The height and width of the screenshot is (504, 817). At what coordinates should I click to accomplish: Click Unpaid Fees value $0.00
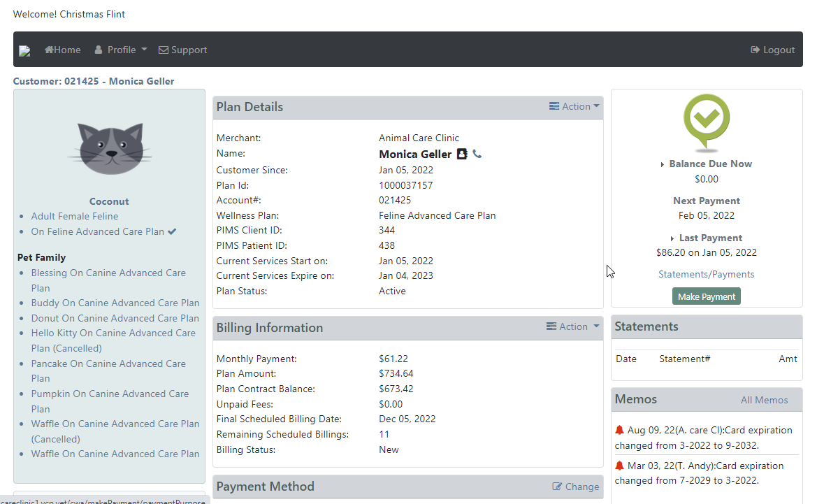[x=391, y=405]
